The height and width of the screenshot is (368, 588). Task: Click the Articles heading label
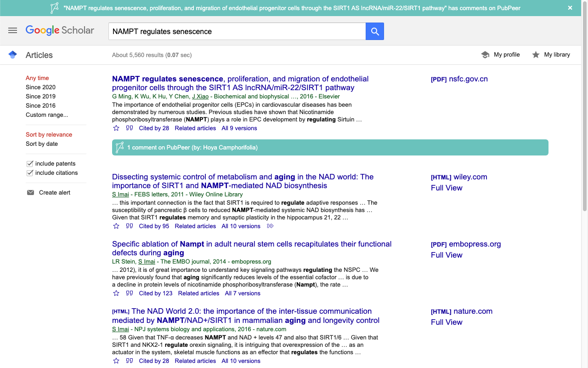(39, 55)
